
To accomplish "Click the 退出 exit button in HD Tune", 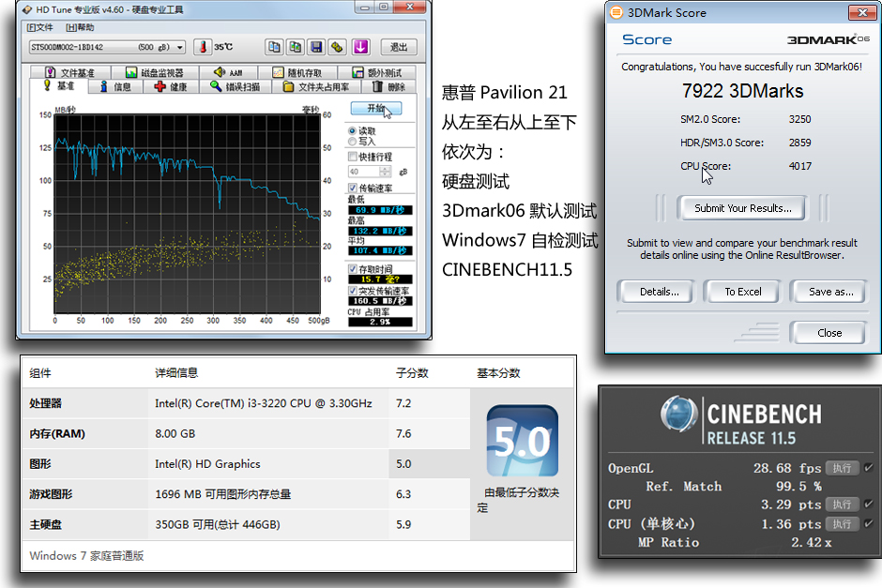I will pos(399,47).
